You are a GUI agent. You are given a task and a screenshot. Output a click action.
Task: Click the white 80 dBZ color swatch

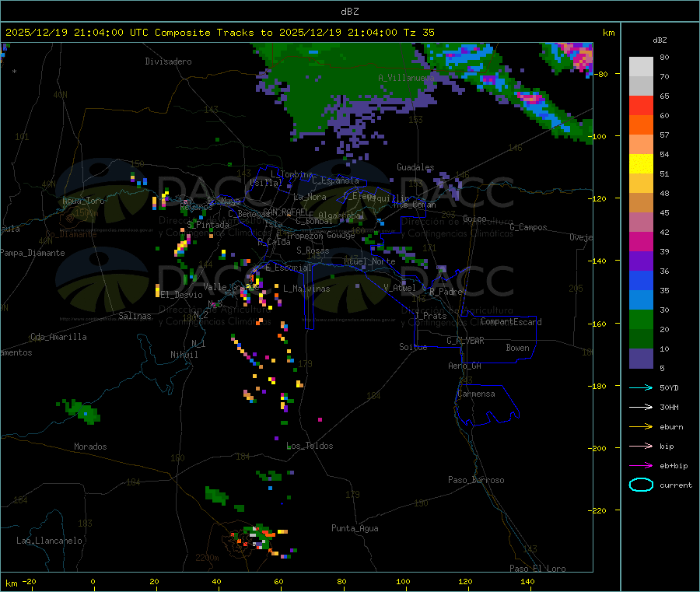[x=641, y=67]
